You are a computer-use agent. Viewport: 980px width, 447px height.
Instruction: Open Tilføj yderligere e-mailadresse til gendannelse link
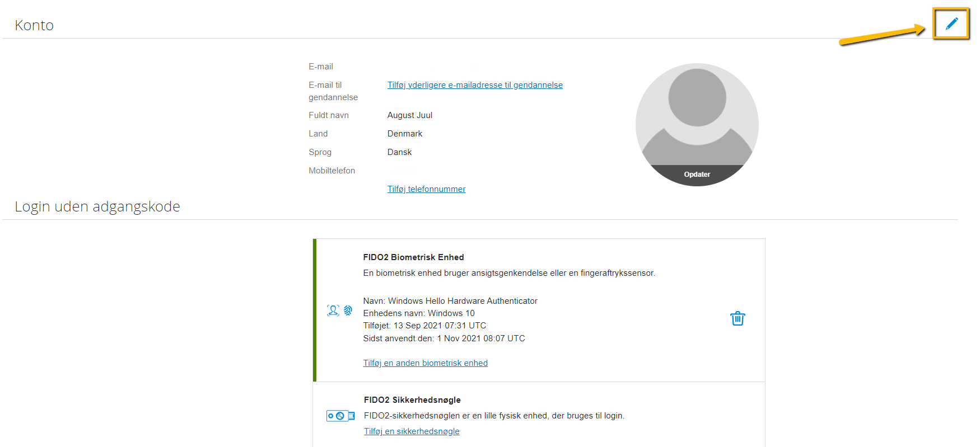[475, 85]
